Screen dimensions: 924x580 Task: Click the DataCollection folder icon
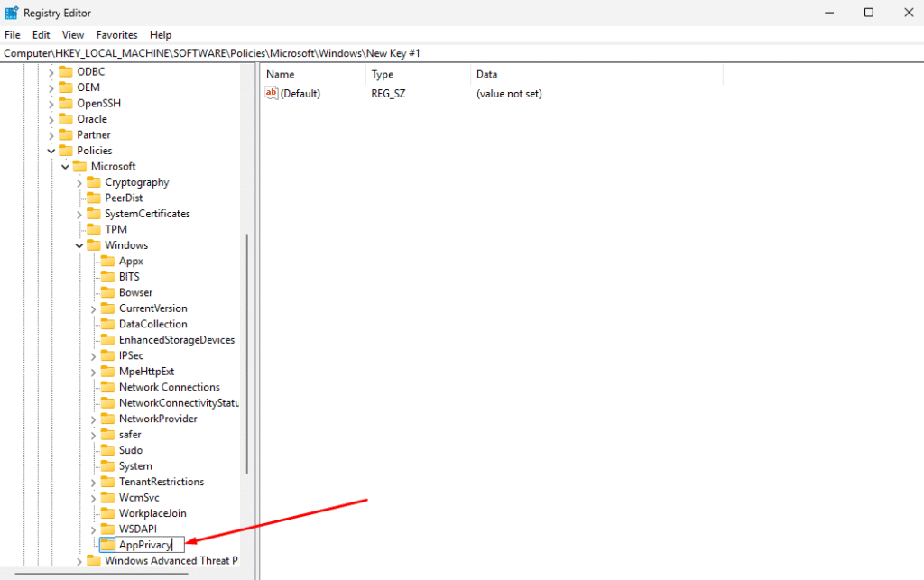tap(107, 324)
